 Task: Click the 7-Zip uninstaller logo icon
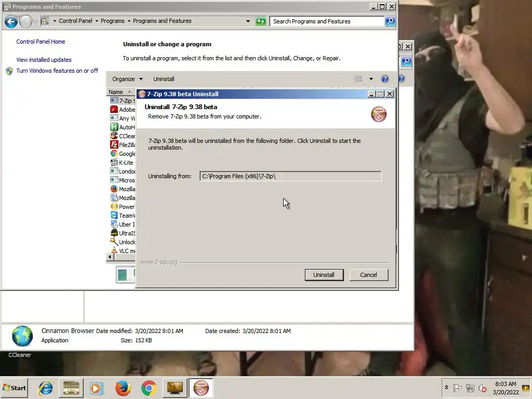pyautogui.click(x=379, y=114)
